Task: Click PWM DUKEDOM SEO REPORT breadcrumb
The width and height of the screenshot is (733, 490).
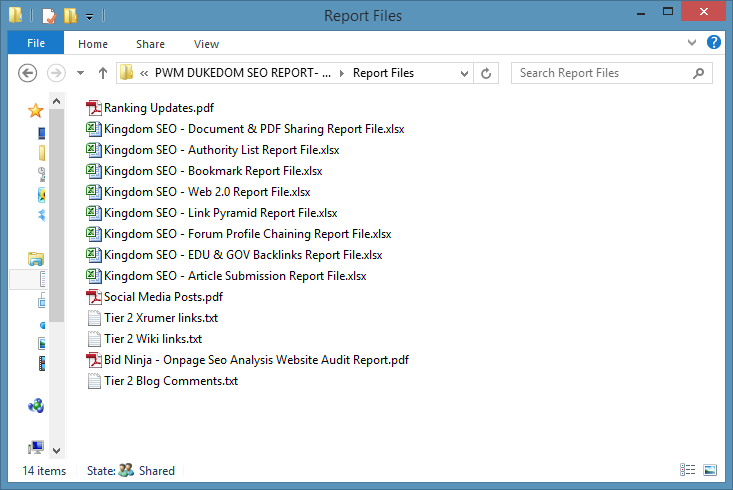Action: [x=243, y=73]
